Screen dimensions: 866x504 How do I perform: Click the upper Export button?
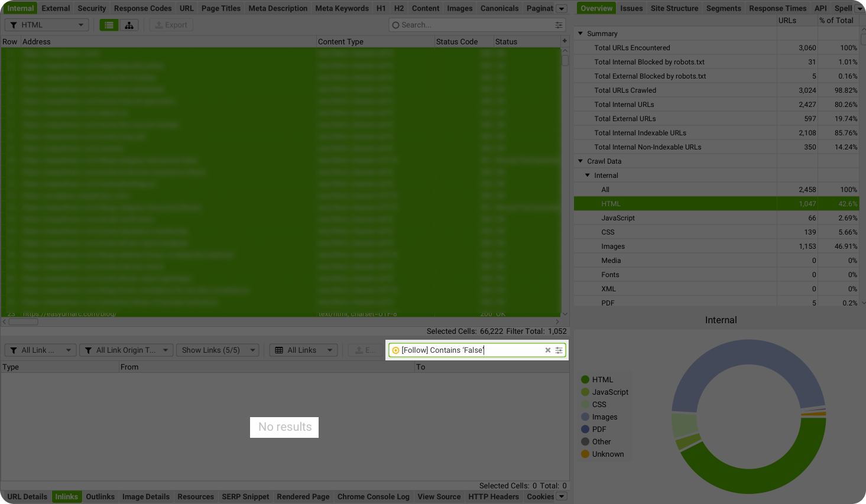171,25
